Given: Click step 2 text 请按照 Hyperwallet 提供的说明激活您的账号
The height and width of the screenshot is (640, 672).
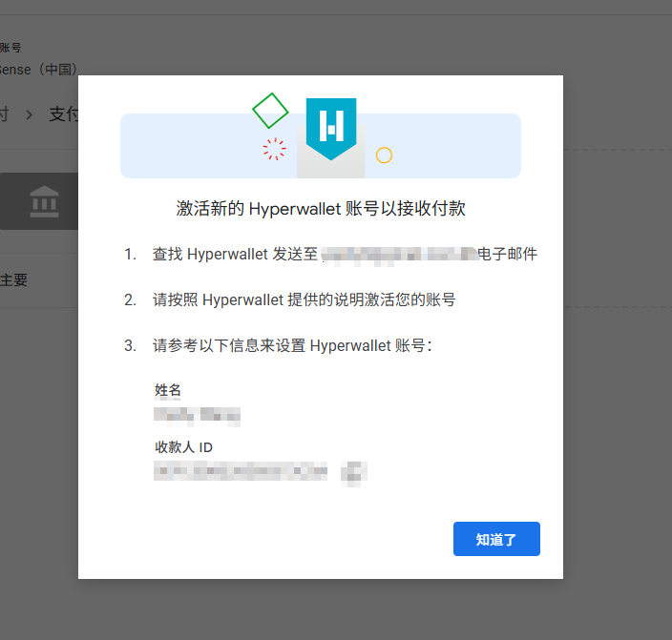Looking at the screenshot, I should (304, 299).
